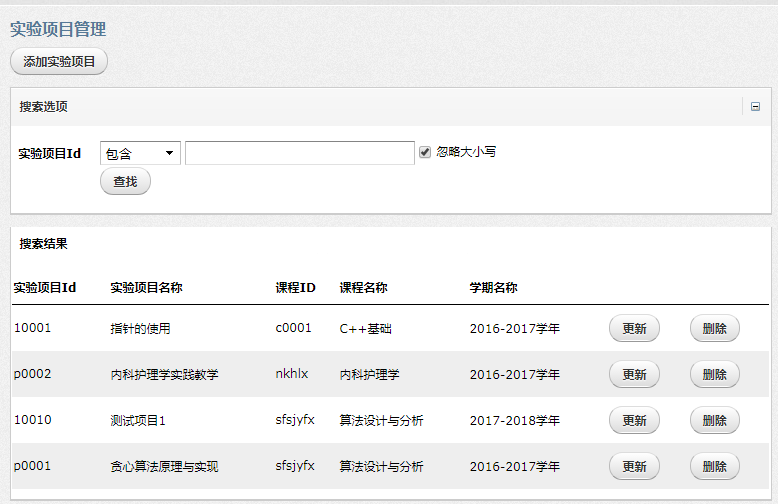Screen dimensions: 778x504
Task: Click the 2017-2018学年 term cell
Action: [515, 421]
